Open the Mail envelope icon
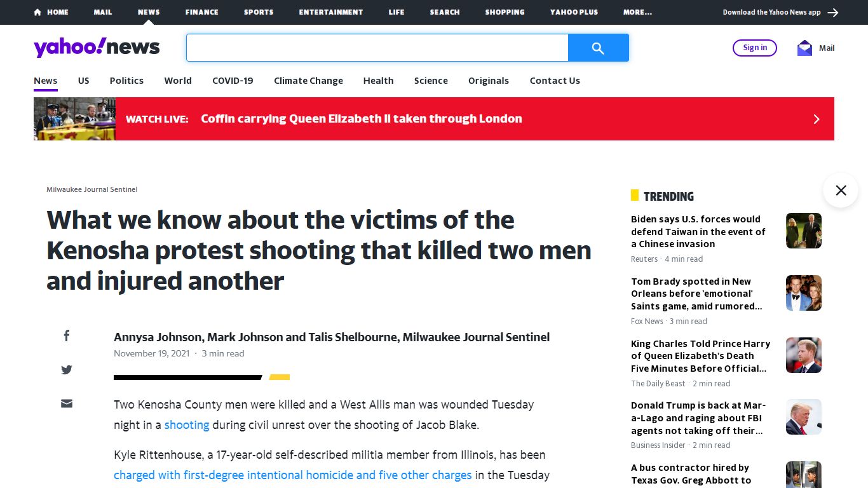868x488 pixels. (804, 48)
